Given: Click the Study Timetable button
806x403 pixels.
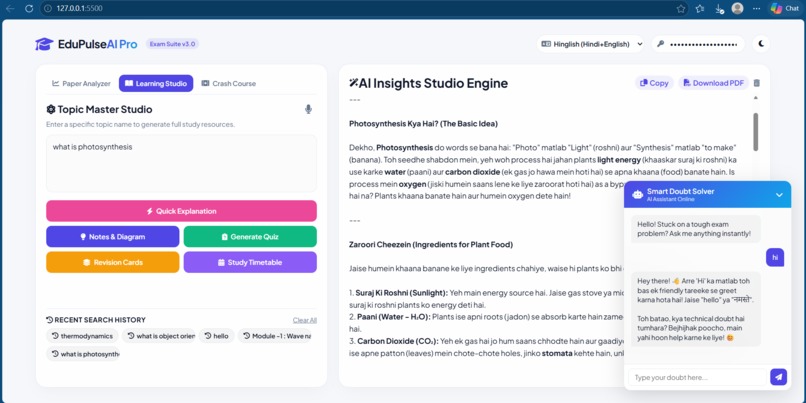Looking at the screenshot, I should 250,262.
